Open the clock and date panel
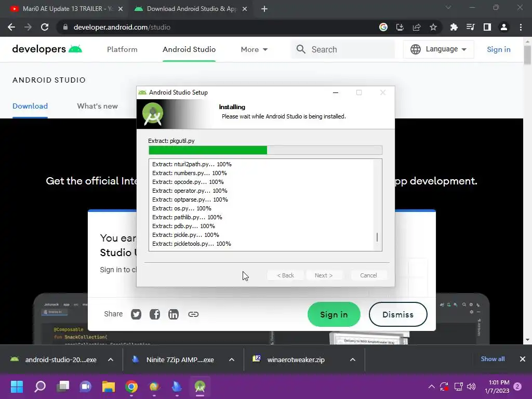 point(497,387)
